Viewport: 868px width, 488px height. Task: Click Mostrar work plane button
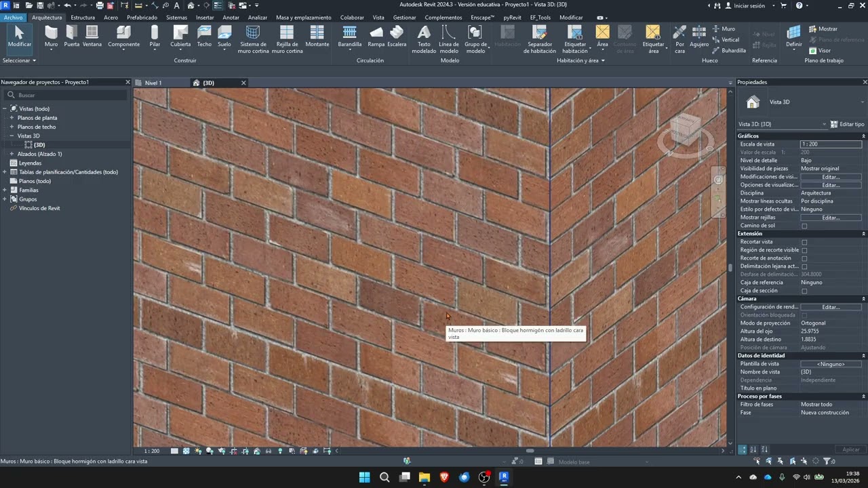click(823, 28)
